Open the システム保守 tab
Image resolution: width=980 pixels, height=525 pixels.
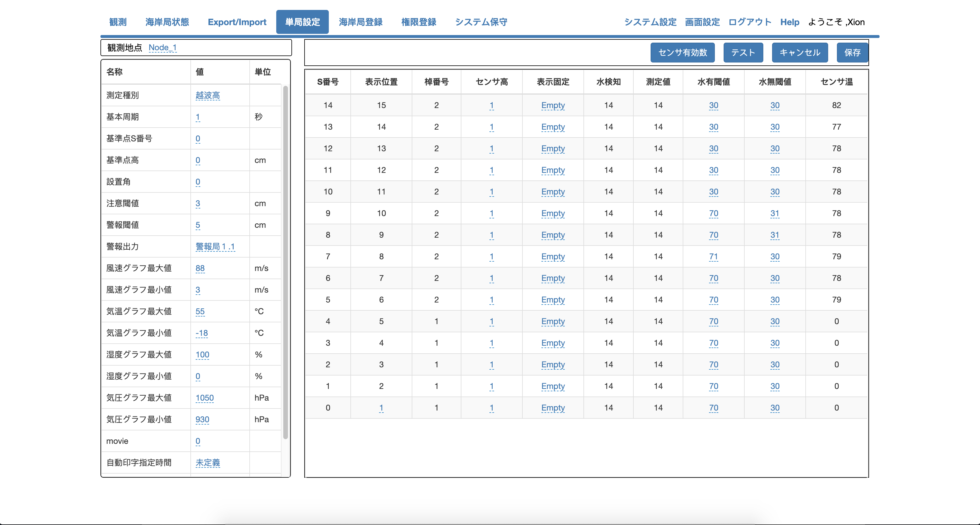[x=481, y=22]
